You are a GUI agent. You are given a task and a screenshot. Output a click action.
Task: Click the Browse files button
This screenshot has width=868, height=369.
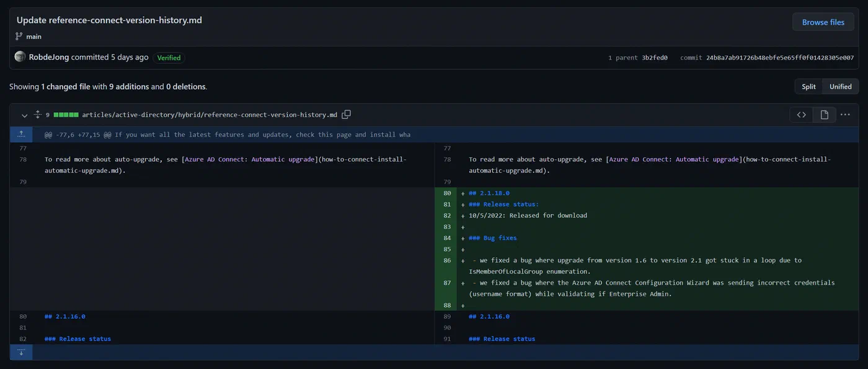pos(823,22)
